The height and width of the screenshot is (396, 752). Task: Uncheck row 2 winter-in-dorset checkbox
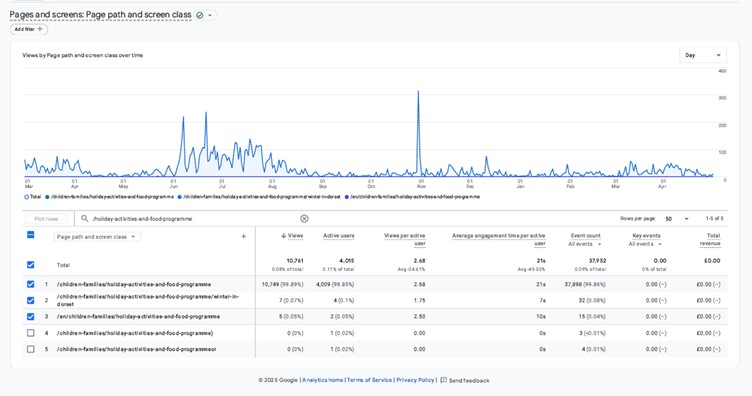click(x=30, y=301)
